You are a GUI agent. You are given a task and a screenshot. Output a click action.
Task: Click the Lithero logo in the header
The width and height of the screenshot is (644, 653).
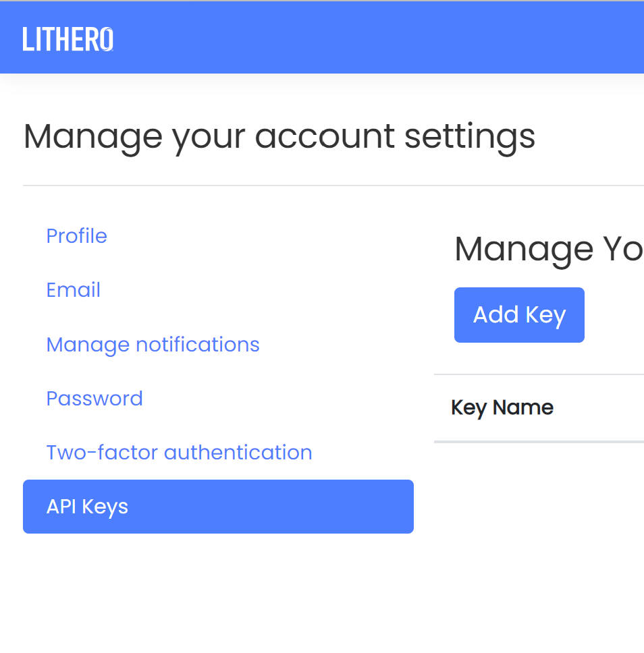click(x=68, y=39)
